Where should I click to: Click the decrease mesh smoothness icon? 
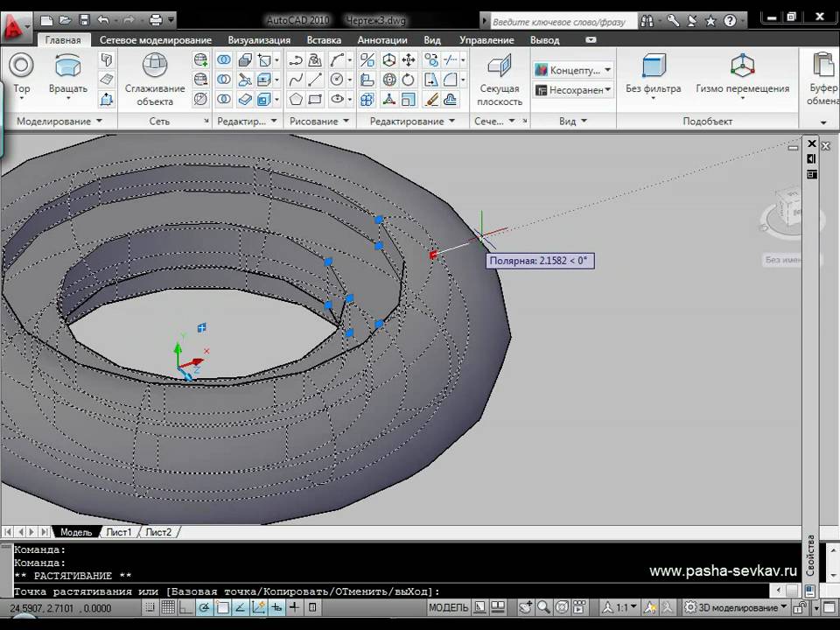coord(201,80)
